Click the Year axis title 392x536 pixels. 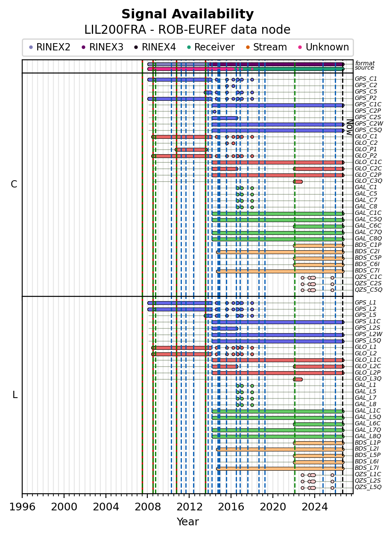[187, 522]
